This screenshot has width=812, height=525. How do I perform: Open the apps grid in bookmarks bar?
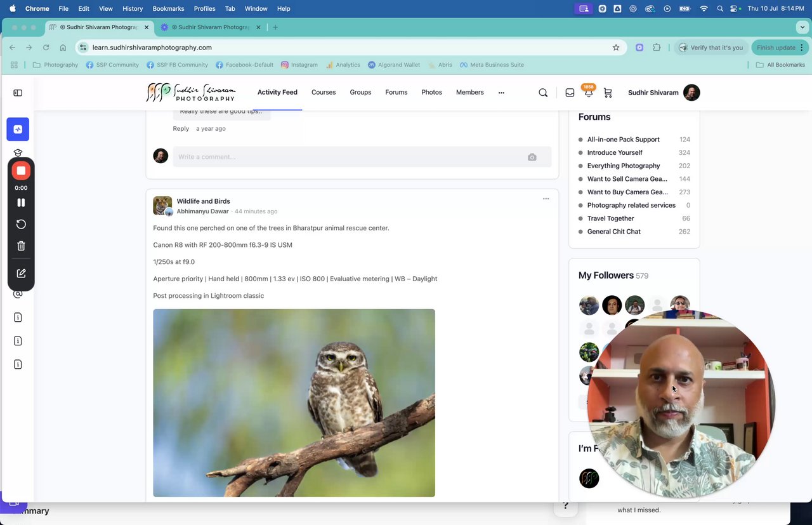[x=15, y=65]
